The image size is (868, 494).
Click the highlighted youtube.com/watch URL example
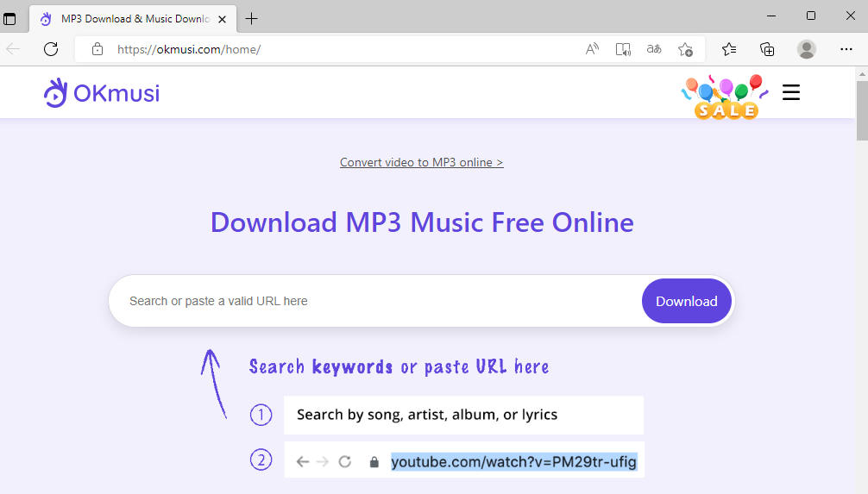pyautogui.click(x=513, y=461)
